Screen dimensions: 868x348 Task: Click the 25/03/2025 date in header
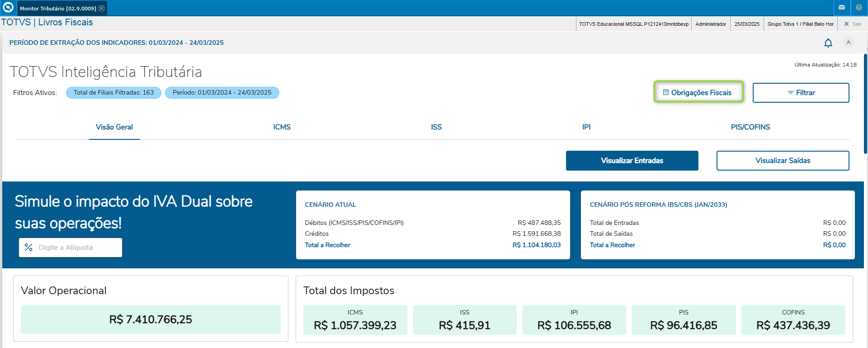(x=747, y=24)
